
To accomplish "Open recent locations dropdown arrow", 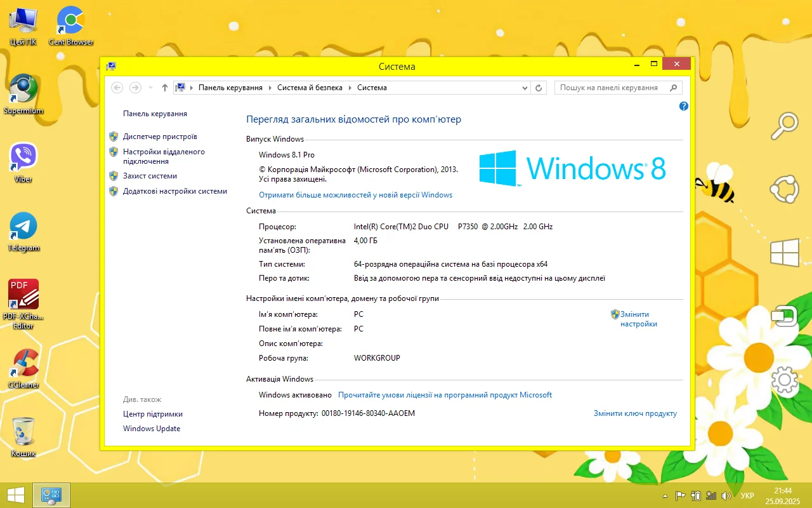I will click(x=150, y=88).
